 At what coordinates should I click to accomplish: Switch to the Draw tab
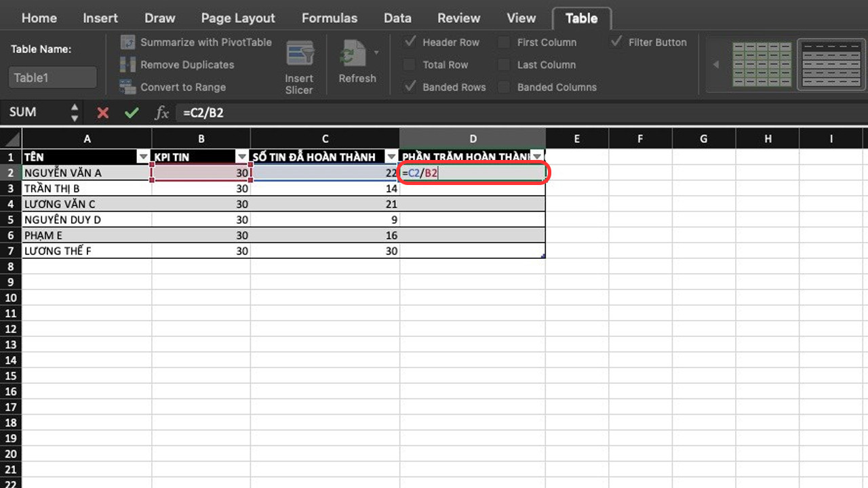click(x=160, y=18)
